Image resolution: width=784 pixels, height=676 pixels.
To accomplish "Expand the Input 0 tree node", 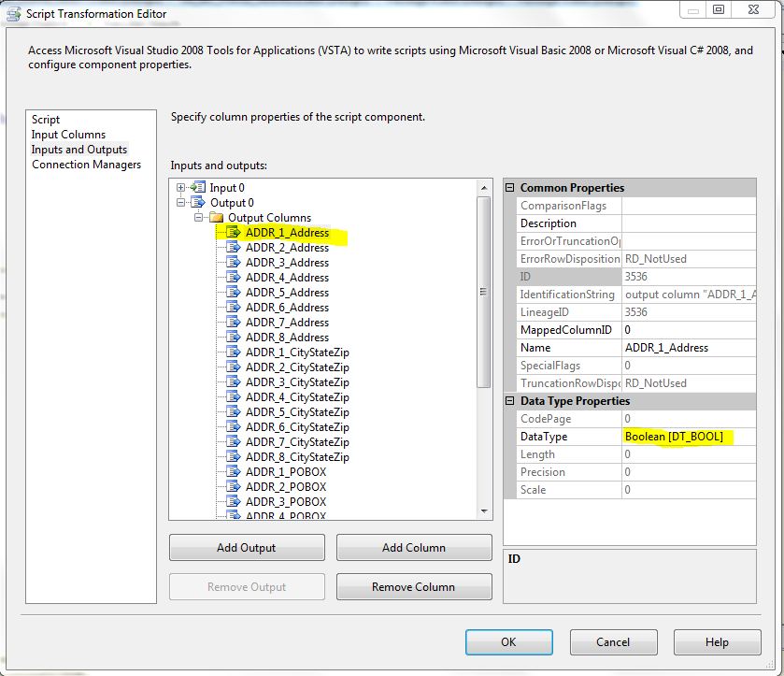I will click(x=181, y=188).
